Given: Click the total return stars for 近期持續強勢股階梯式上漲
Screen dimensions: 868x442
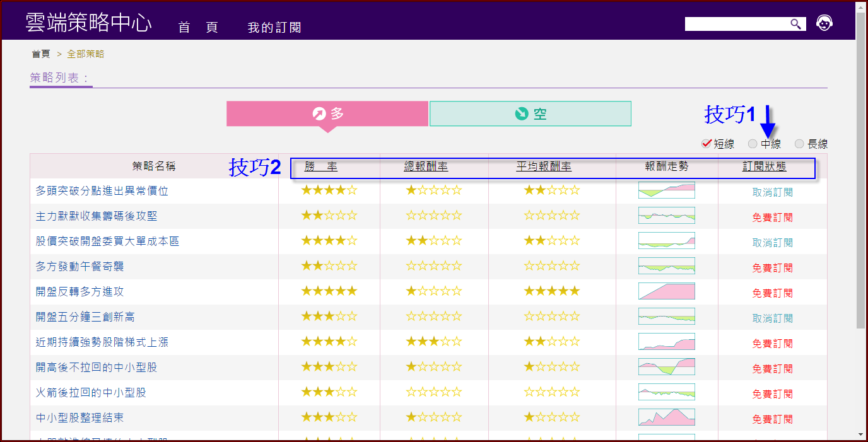Looking at the screenshot, I should pos(433,342).
